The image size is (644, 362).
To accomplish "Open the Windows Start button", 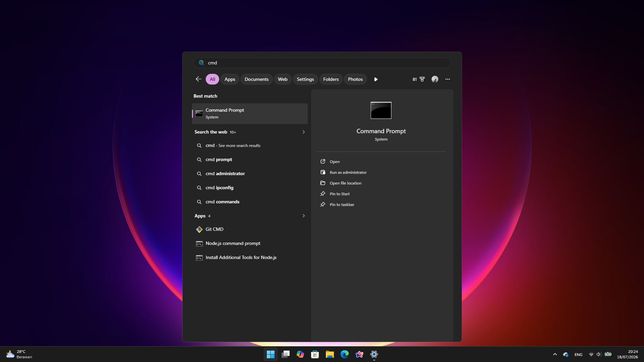I will coord(270,354).
